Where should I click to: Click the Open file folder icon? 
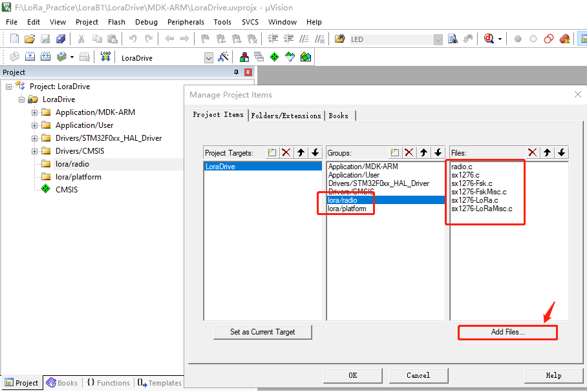pyautogui.click(x=30, y=39)
